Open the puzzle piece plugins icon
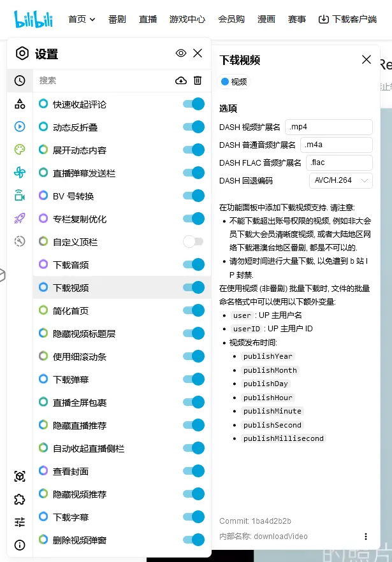Viewport: 392px width, 562px height. click(x=20, y=499)
